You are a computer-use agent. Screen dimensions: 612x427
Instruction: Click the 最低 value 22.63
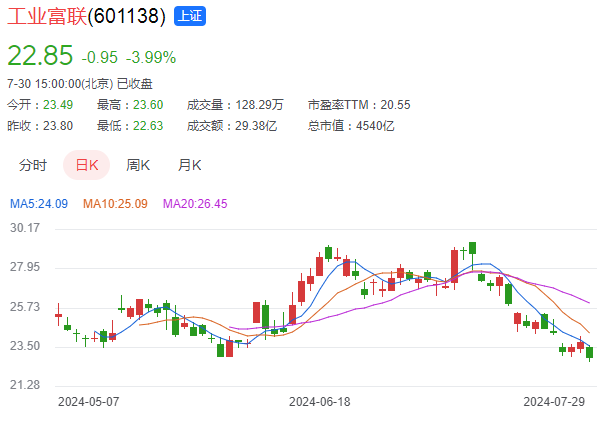coord(148,126)
